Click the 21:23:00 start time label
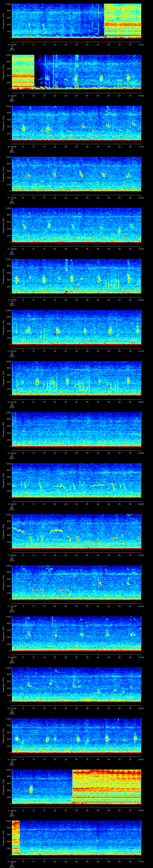The image size is (153, 868). tap(12, 504)
